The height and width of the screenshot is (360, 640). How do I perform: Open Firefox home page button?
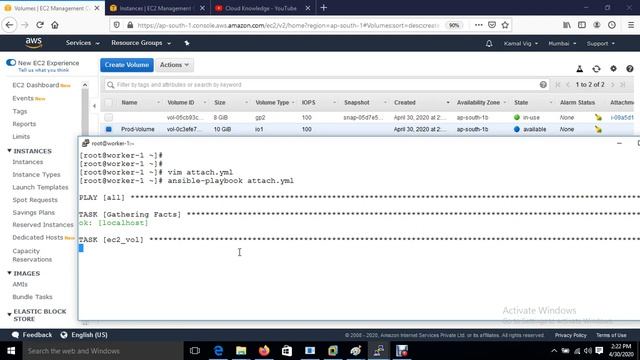(x=55, y=25)
